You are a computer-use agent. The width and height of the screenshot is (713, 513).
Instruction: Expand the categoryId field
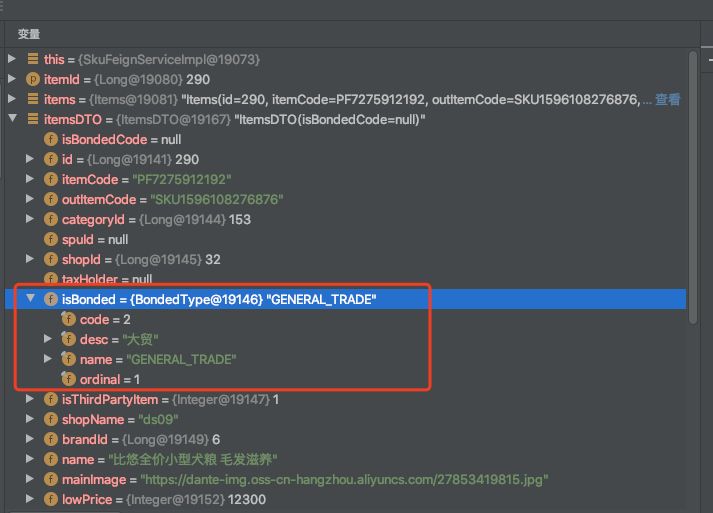point(30,219)
